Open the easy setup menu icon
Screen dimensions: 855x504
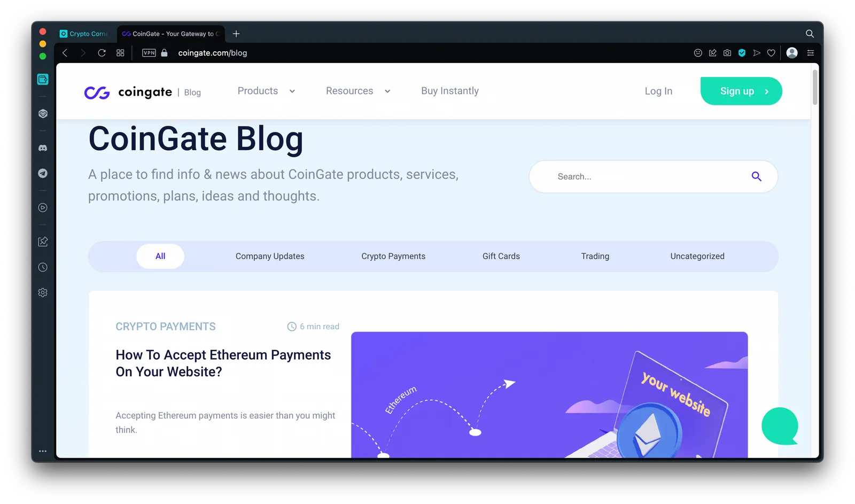click(x=811, y=53)
